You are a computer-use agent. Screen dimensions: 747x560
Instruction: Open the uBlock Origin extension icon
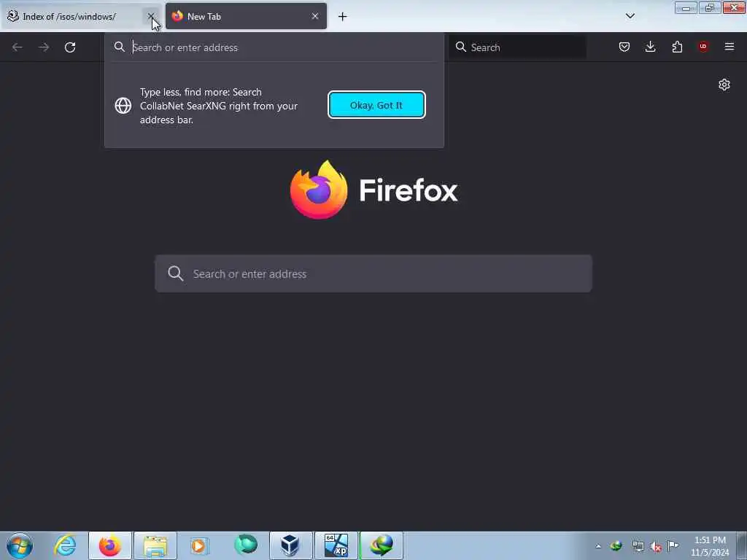(703, 47)
